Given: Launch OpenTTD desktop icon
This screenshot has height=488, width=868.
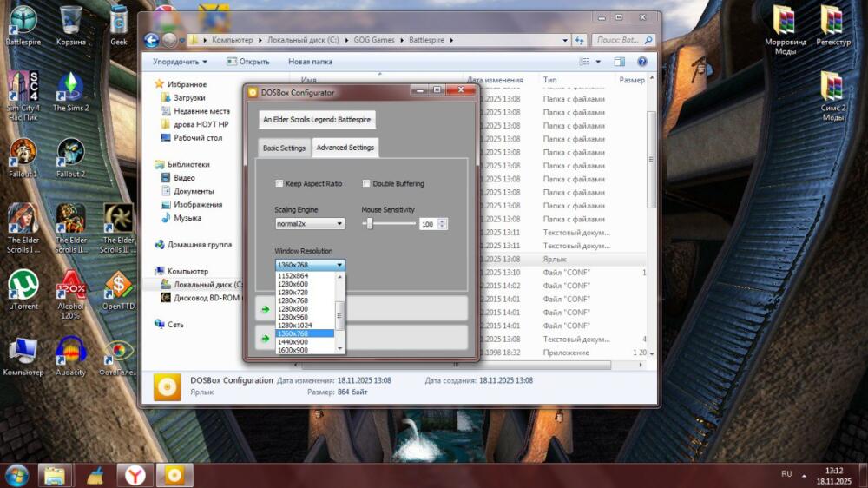Looking at the screenshot, I should 118,290.
